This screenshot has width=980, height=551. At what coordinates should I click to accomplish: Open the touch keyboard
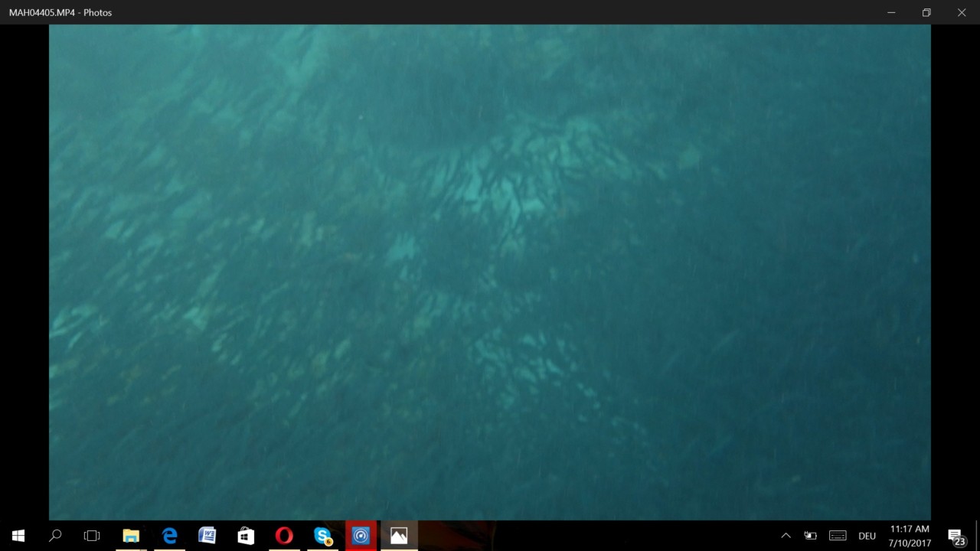click(x=838, y=536)
